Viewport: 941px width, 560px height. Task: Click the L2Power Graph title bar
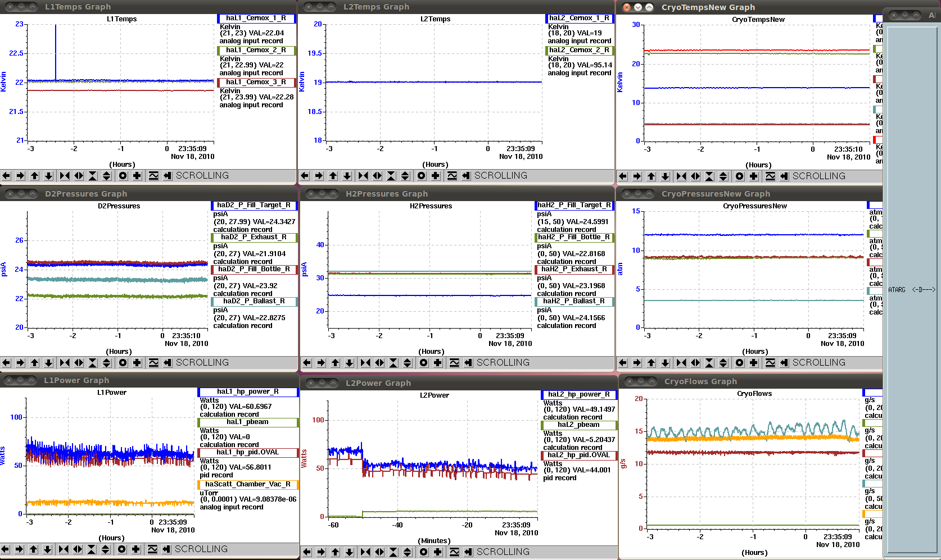pyautogui.click(x=458, y=383)
